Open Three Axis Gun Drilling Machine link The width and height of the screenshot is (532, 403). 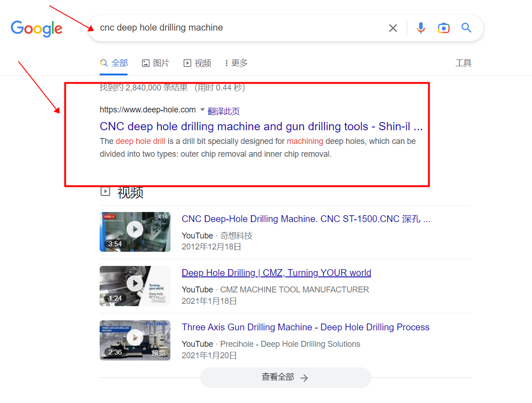click(305, 327)
